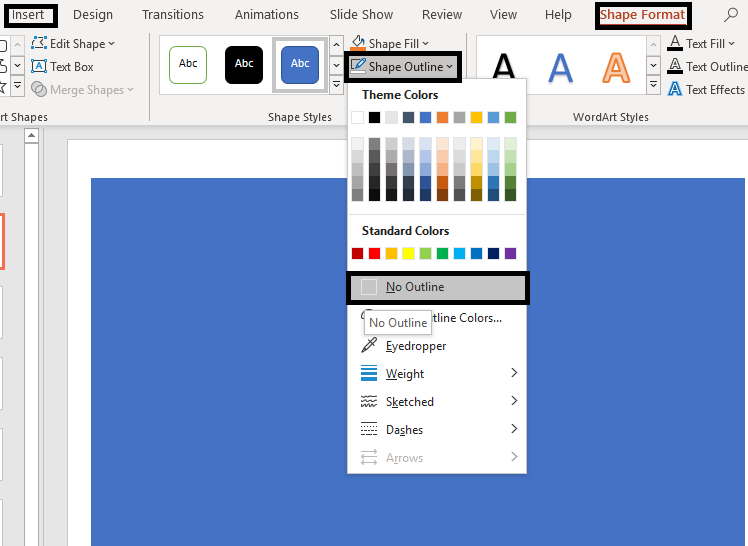Open the Edit Shape dropdown
Image resolution: width=748 pixels, height=546 pixels.
(73, 44)
